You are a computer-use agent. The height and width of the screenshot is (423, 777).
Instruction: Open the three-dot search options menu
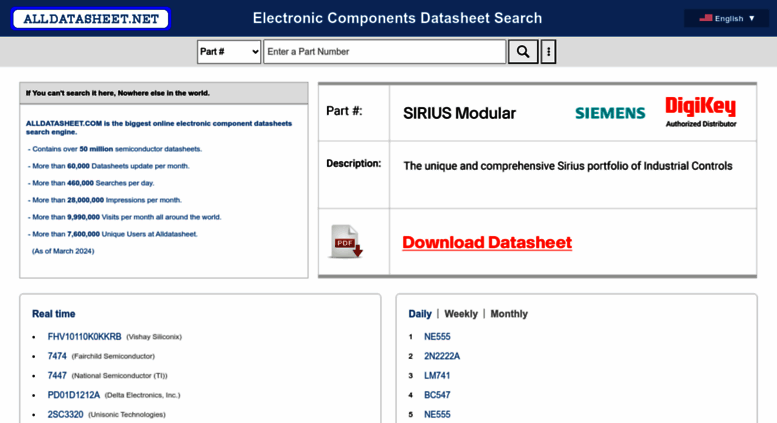tap(548, 52)
